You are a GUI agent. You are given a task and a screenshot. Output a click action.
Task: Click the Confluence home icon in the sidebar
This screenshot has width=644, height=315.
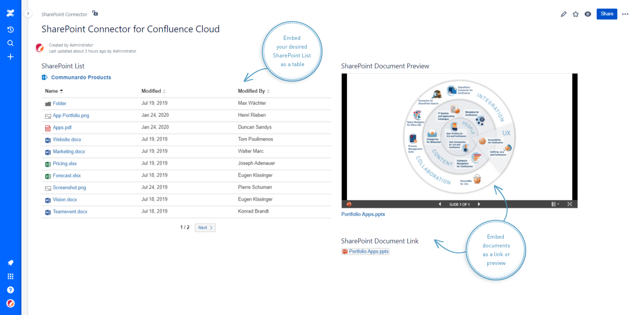10,13
